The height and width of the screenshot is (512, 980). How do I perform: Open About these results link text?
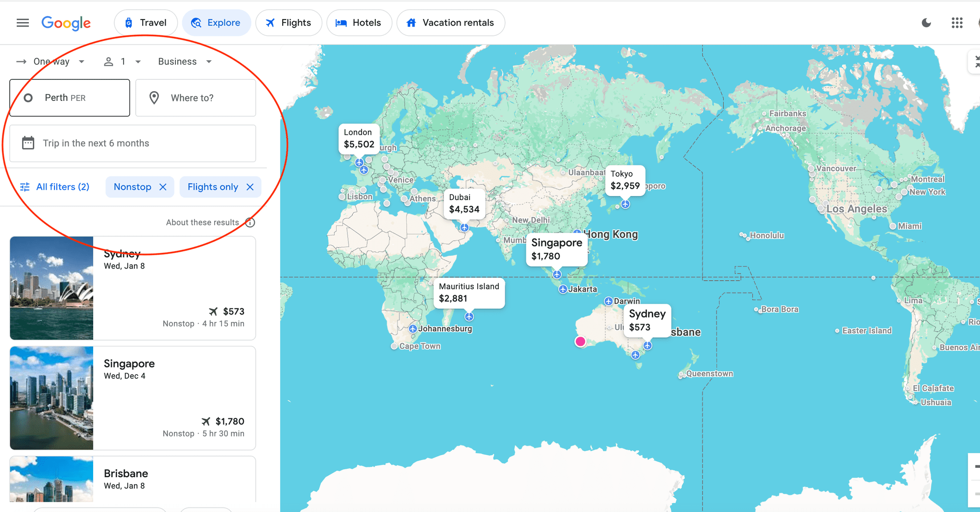202,222
